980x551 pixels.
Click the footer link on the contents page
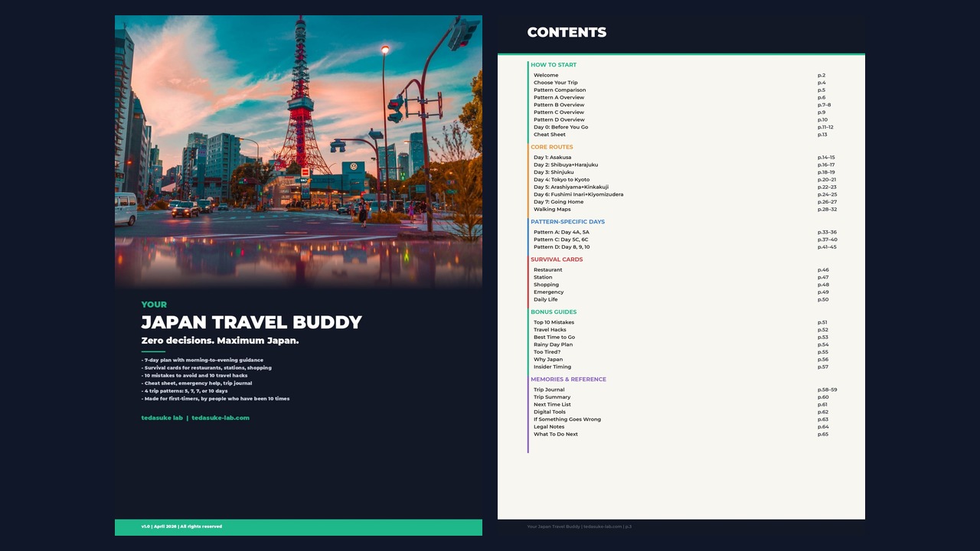point(580,527)
